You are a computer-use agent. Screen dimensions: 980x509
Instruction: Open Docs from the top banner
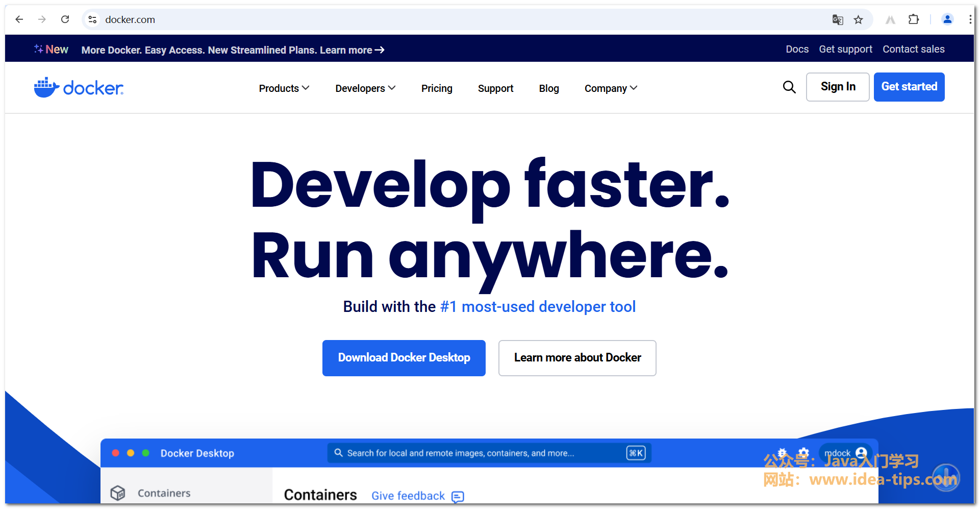pyautogui.click(x=797, y=49)
